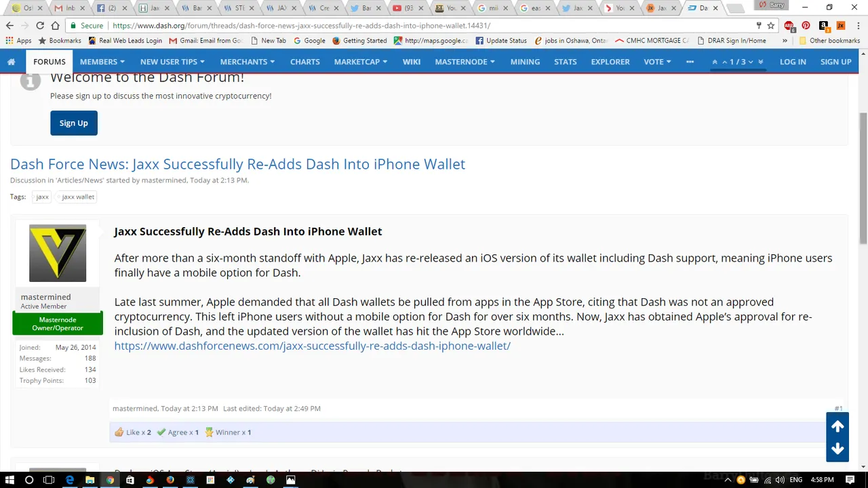Click SIGN UP in the nav bar
Image resolution: width=868 pixels, height=488 pixels.
(x=836, y=62)
